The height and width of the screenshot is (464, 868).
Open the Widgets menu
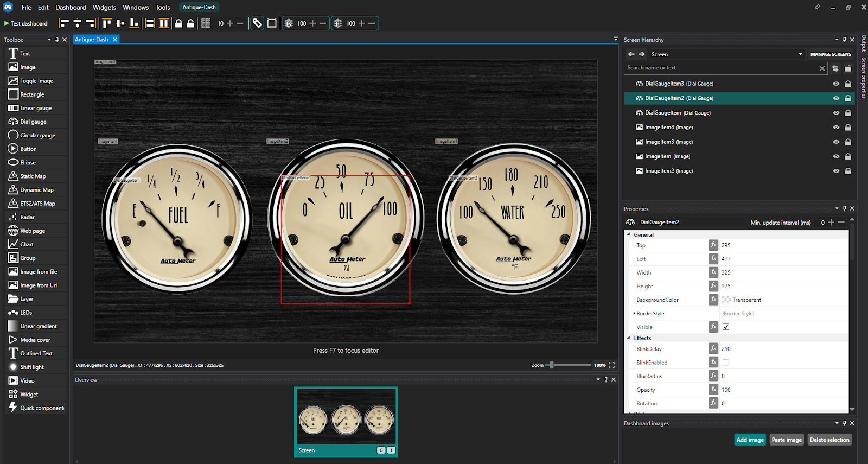tap(104, 7)
